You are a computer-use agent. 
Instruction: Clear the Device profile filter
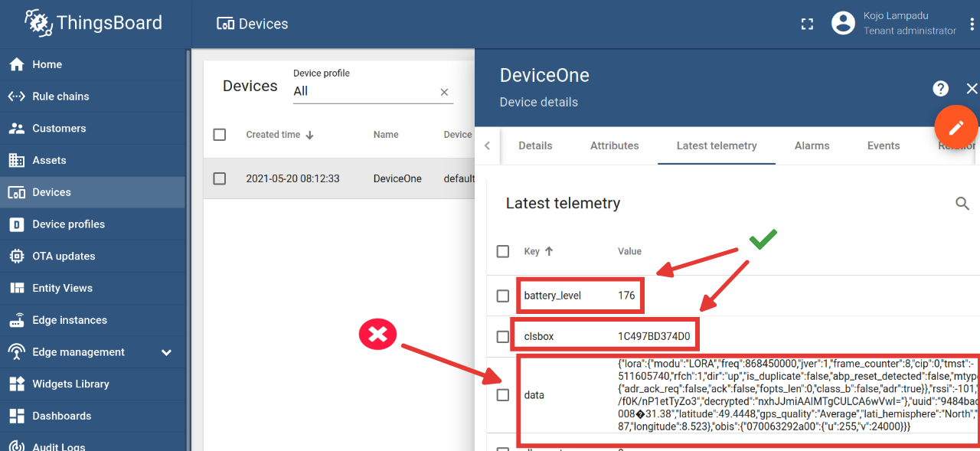(x=444, y=92)
